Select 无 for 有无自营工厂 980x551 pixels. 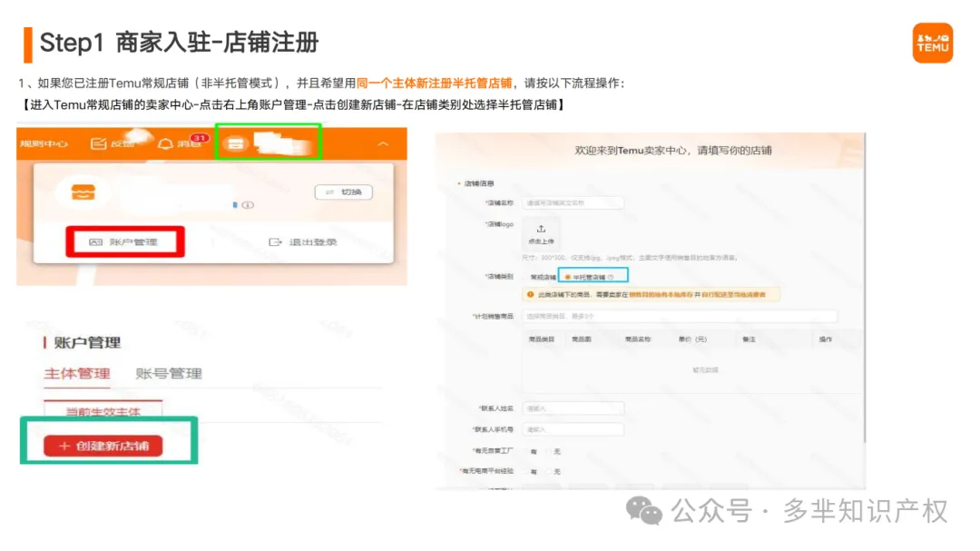[554, 451]
